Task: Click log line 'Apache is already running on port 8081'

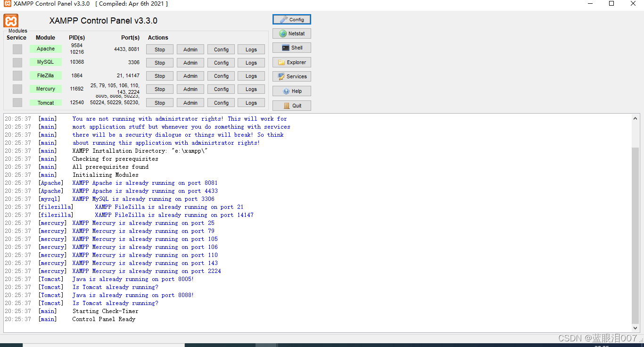Action: click(x=145, y=183)
